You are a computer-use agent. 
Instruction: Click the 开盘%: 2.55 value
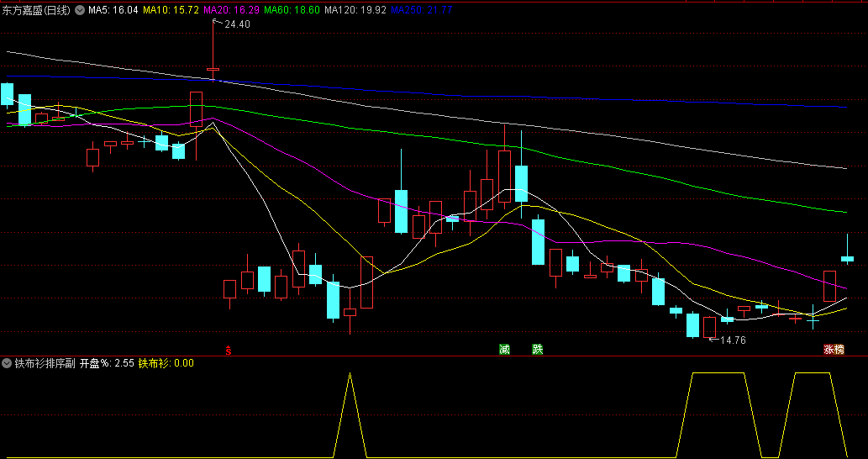(107, 364)
